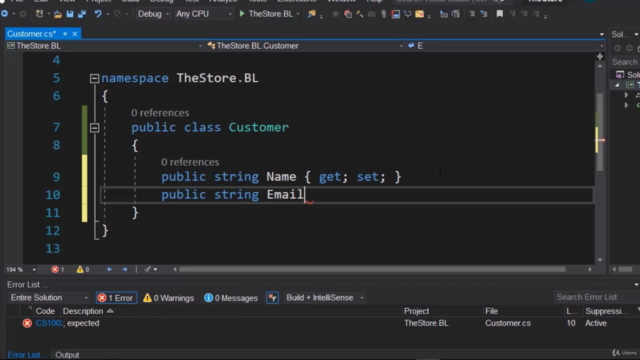Click the Sol... Solution Explorer panel title
The height and width of the screenshot is (360, 640).
click(620, 34)
